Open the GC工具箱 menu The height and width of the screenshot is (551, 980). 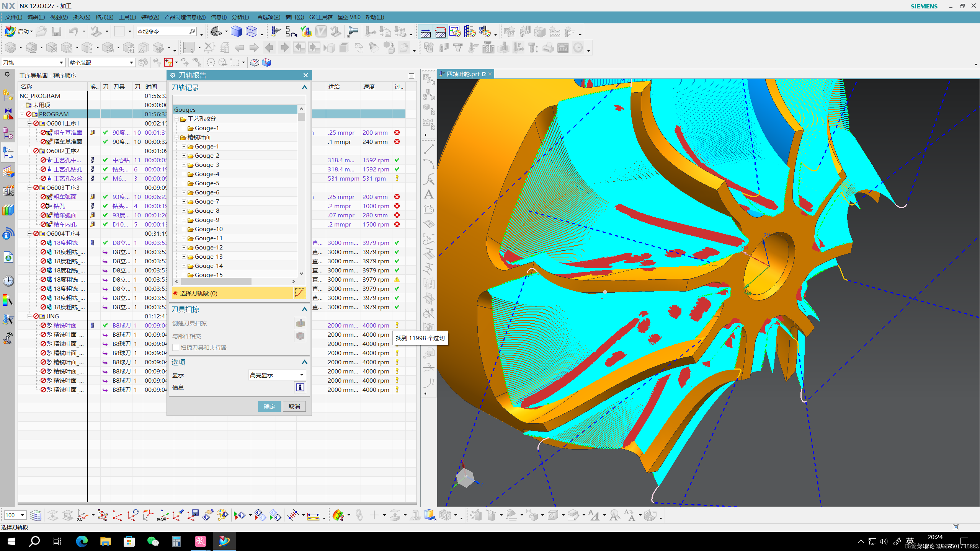point(321,17)
